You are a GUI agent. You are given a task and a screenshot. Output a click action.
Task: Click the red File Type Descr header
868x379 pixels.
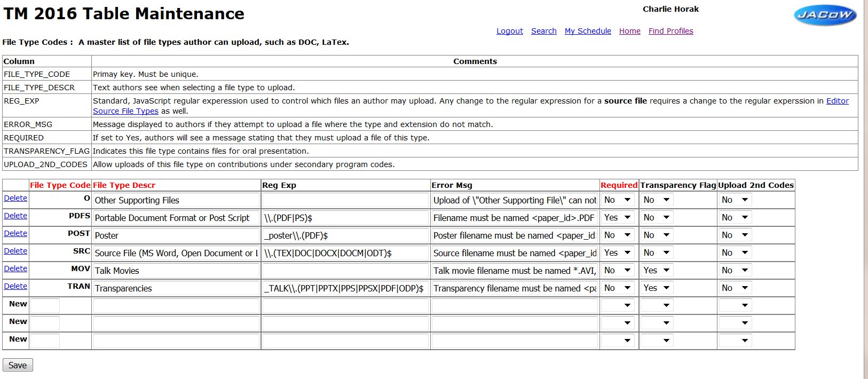tap(124, 185)
